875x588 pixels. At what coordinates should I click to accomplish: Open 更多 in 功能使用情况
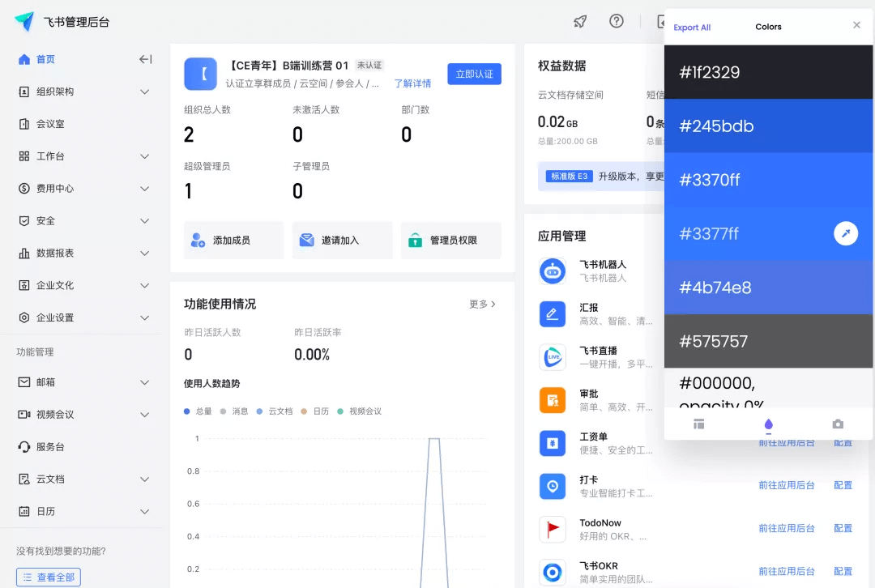(x=482, y=304)
